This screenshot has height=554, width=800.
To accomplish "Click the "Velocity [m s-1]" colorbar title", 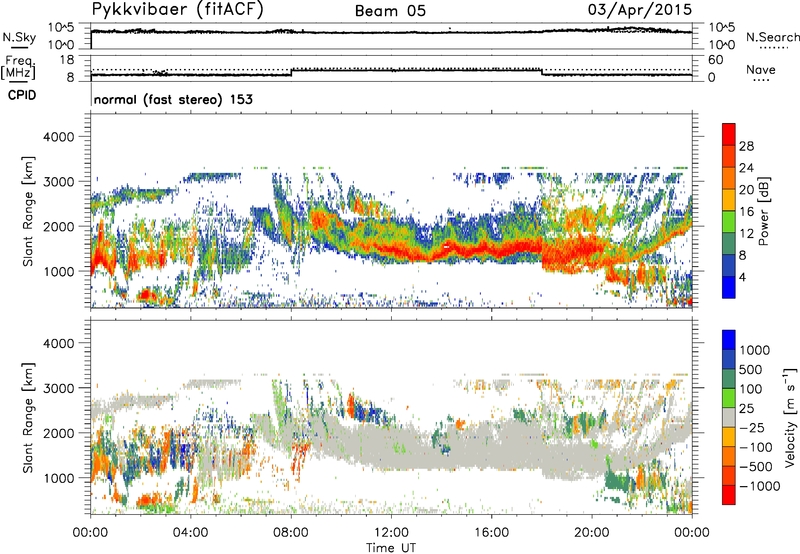I will click(790, 417).
